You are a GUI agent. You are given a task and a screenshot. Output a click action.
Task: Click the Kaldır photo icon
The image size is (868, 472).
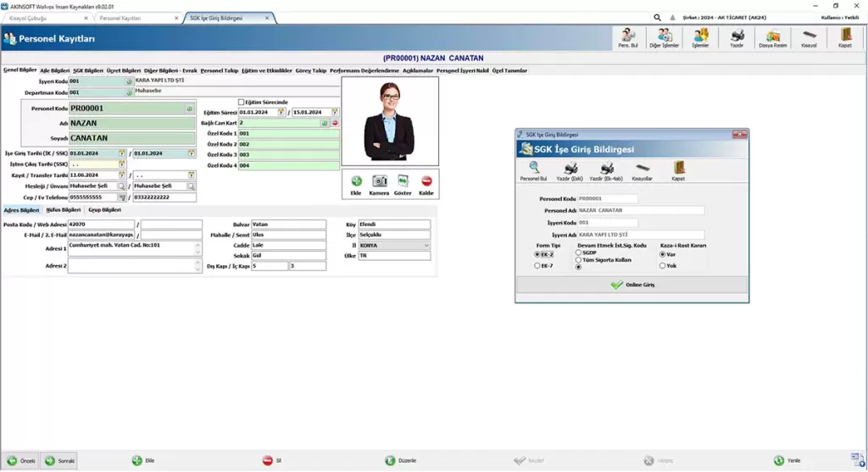[426, 185]
